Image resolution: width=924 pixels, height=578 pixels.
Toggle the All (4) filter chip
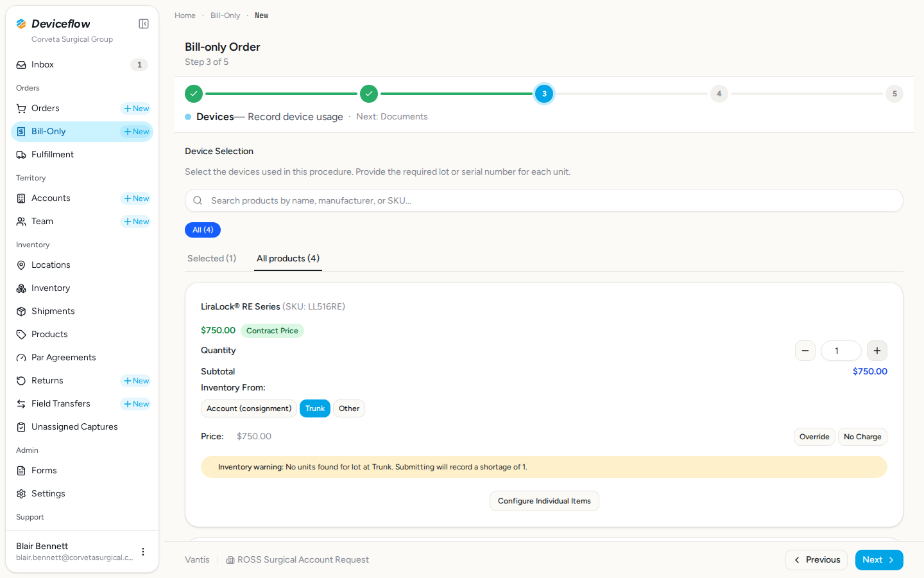pos(203,230)
